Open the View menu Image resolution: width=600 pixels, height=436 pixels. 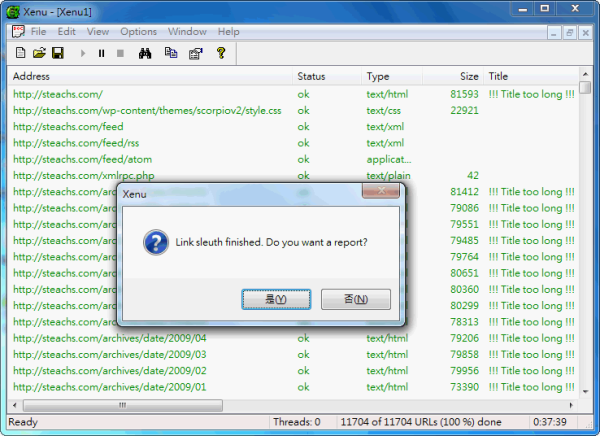coord(98,31)
